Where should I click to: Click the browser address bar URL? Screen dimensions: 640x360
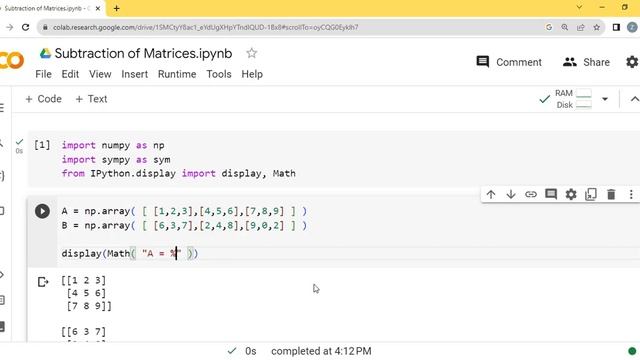click(x=206, y=27)
